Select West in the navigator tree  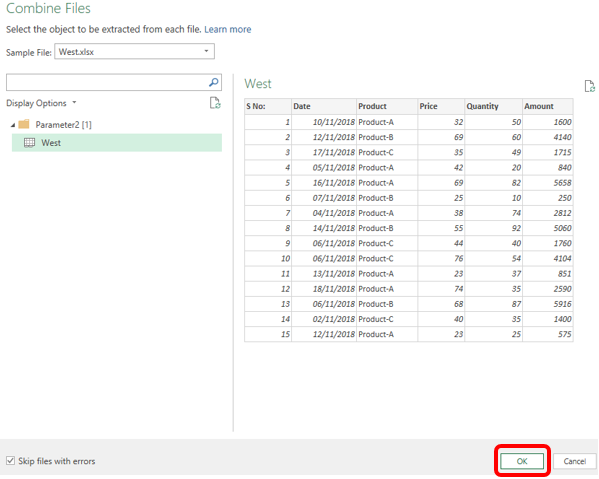click(x=117, y=142)
